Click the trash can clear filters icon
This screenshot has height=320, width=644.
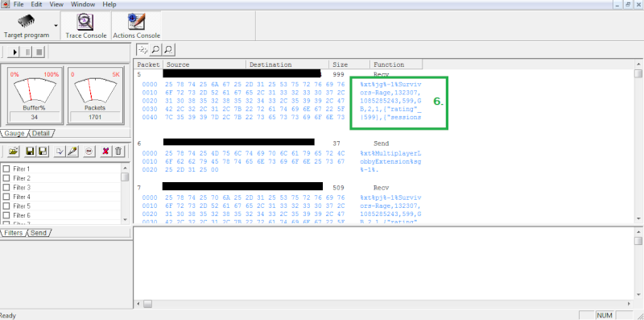tap(118, 152)
